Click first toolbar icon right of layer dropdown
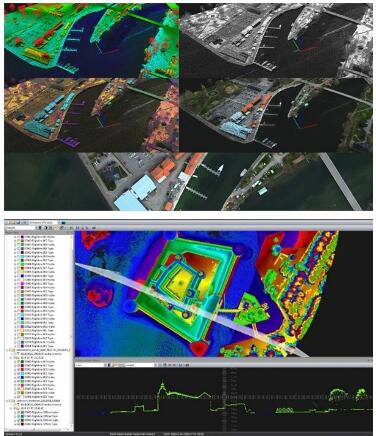This screenshot has height=436, width=376. click(x=40, y=228)
